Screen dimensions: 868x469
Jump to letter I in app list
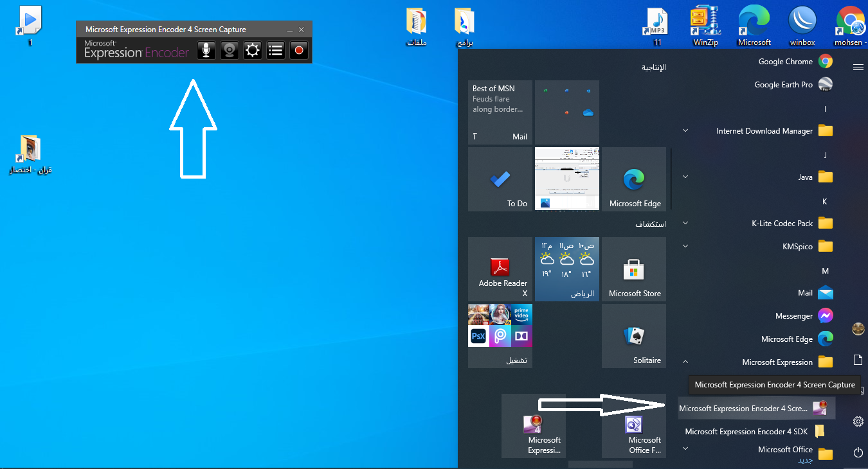[x=825, y=109]
